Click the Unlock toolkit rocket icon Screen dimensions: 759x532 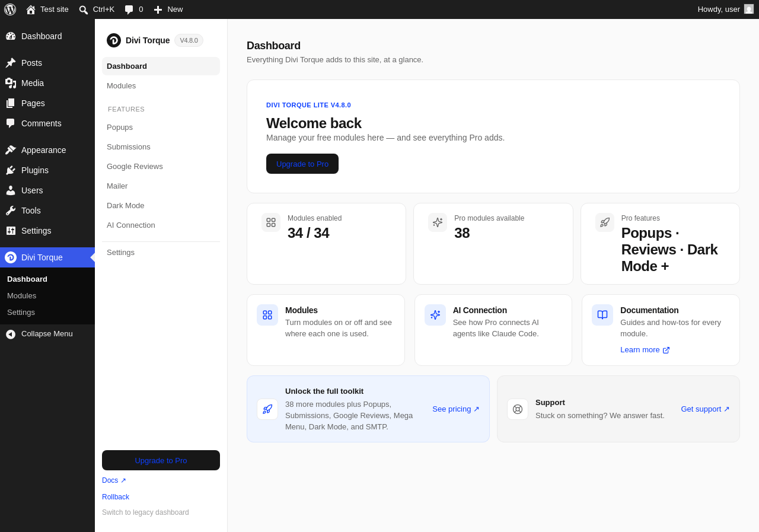coord(267,409)
